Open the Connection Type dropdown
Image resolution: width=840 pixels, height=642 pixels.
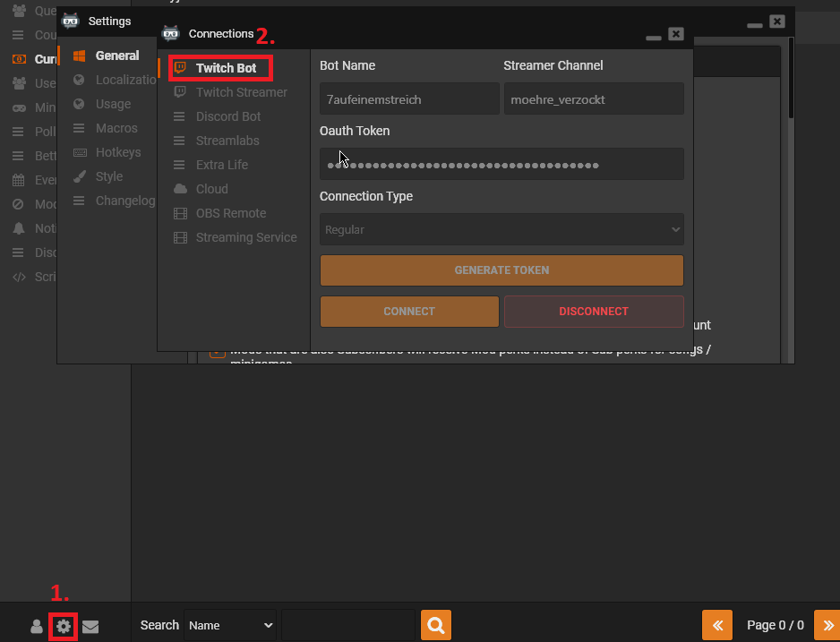pos(501,229)
